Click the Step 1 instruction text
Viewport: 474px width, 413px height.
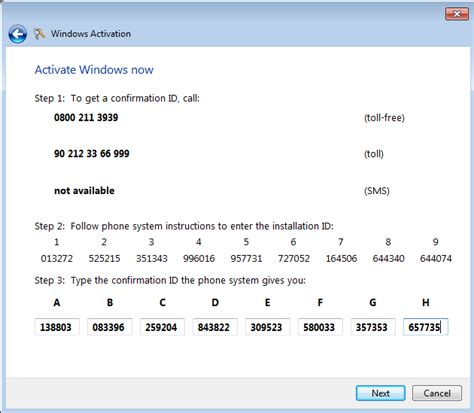coord(117,98)
